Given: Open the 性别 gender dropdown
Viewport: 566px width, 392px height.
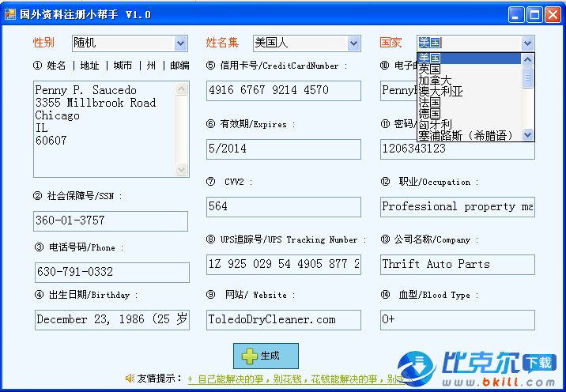Looking at the screenshot, I should coord(180,43).
